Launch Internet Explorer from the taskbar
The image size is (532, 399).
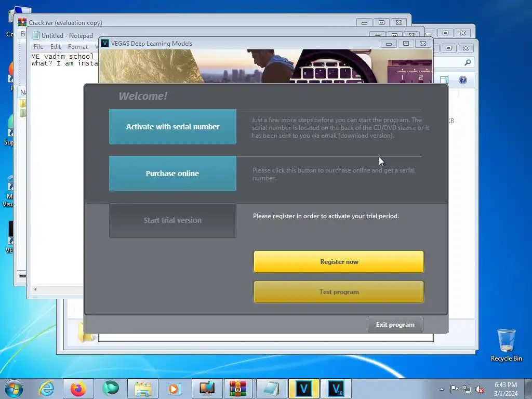coord(46,389)
